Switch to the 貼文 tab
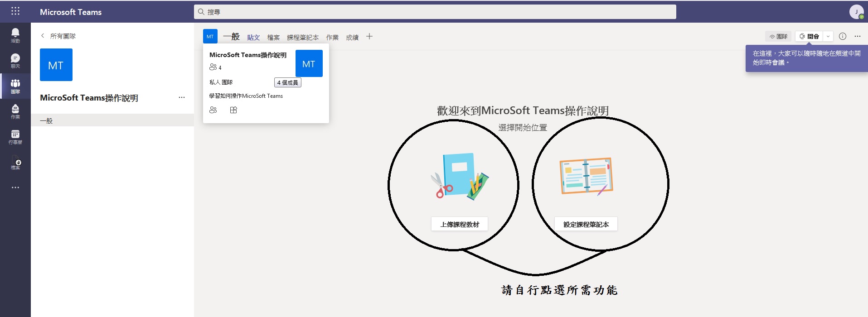 point(253,37)
